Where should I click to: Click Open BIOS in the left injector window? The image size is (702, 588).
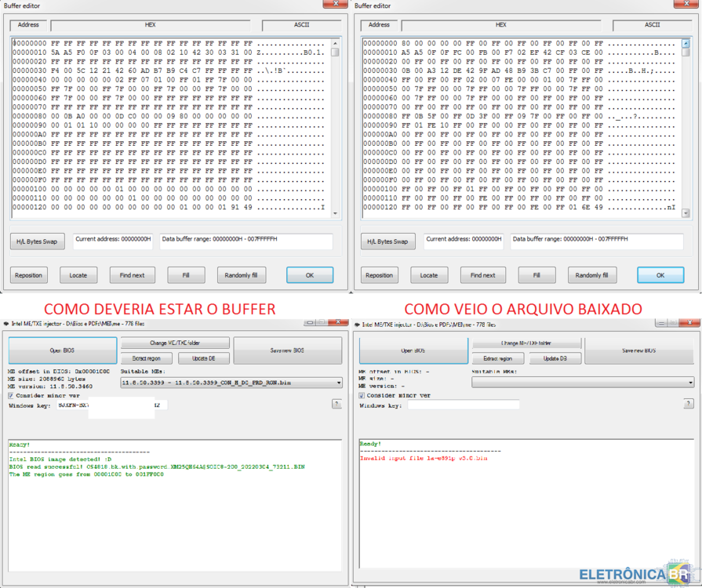point(62,350)
